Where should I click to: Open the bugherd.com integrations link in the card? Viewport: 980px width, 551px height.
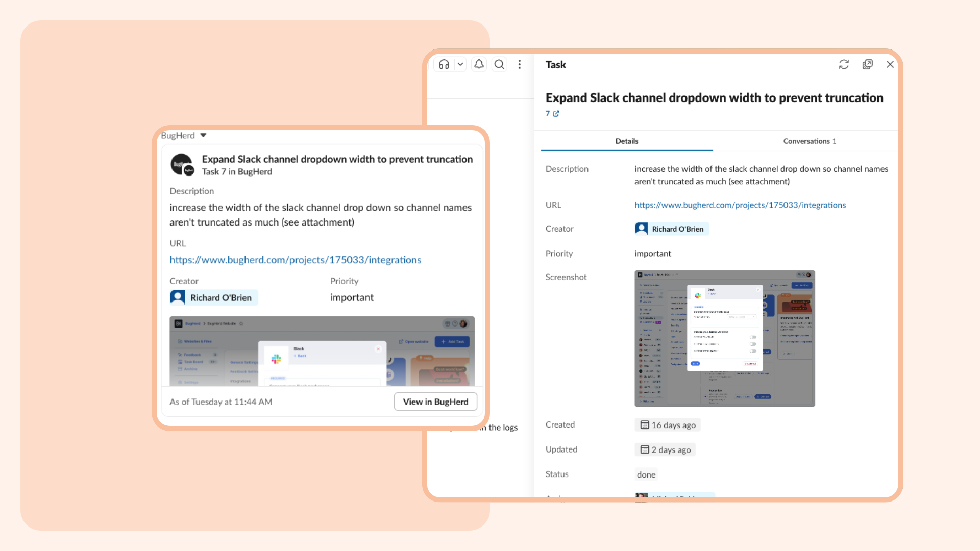[296, 260]
